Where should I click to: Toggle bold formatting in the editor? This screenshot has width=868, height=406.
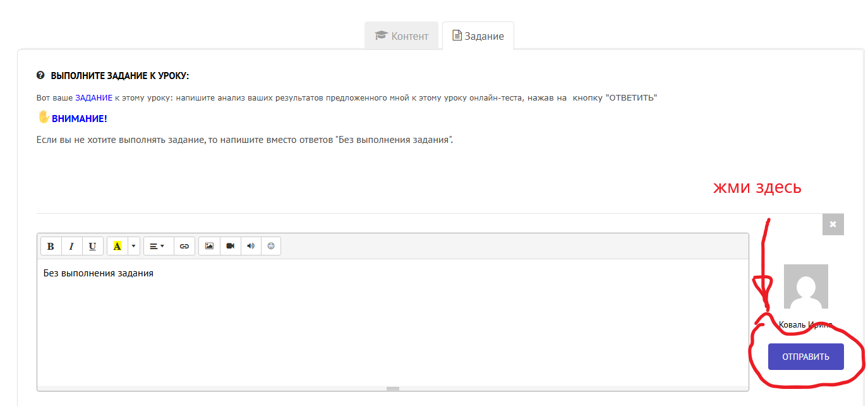click(x=51, y=247)
